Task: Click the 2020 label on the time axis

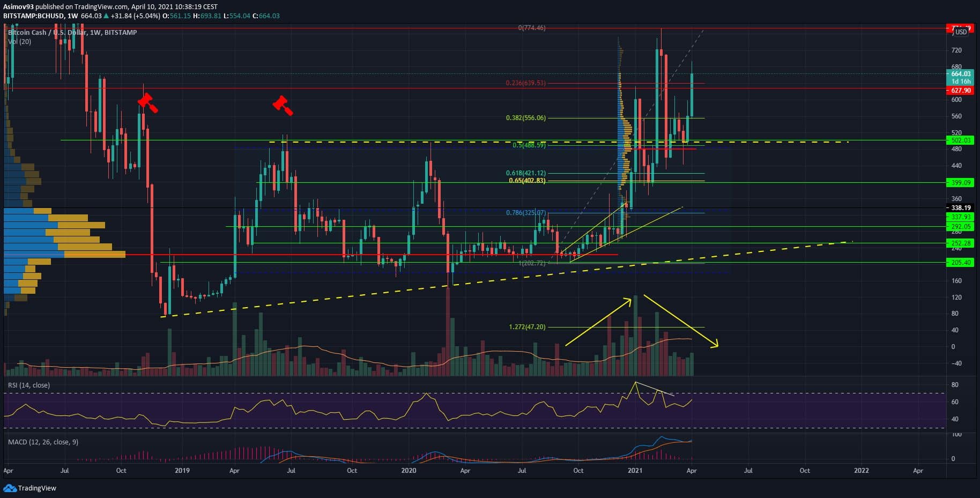Action: pos(409,471)
